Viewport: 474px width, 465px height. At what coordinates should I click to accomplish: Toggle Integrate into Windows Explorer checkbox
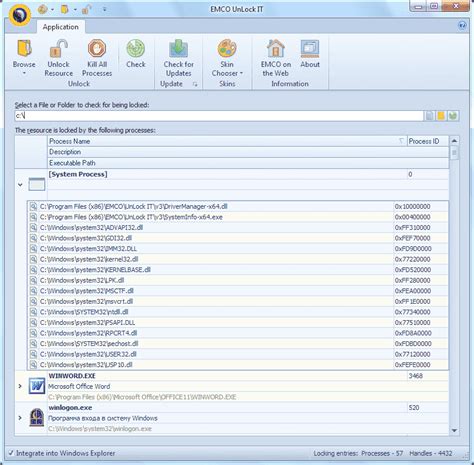point(11,453)
